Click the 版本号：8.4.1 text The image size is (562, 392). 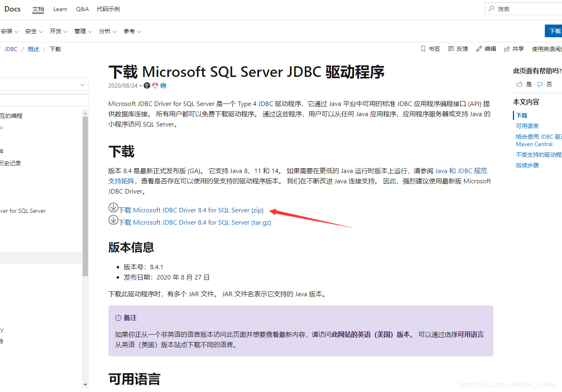coord(143,267)
